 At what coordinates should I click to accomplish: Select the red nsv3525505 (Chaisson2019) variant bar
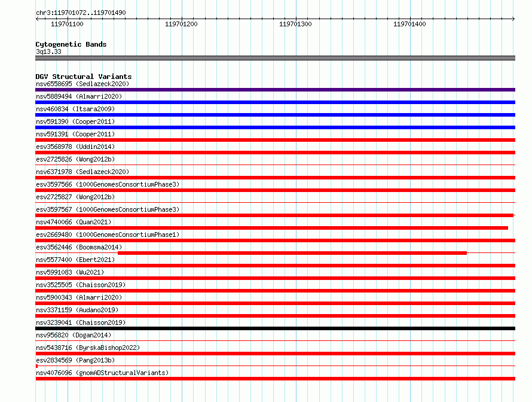pyautogui.click(x=275, y=291)
